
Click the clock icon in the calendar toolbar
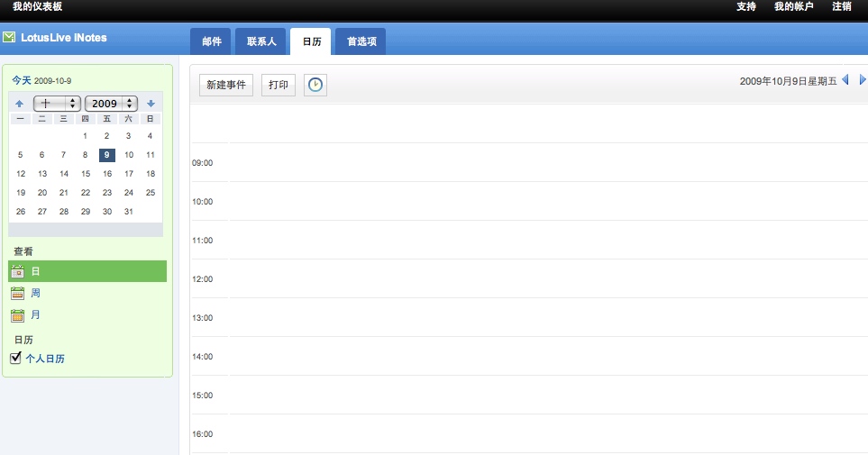315,85
